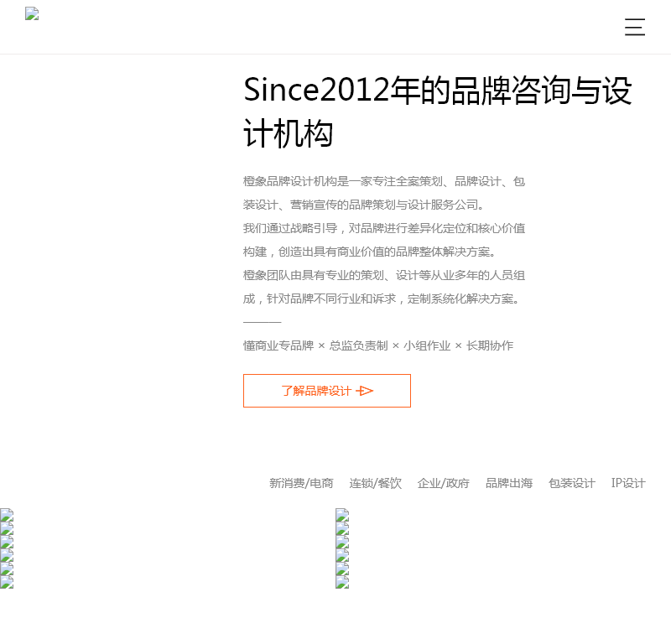671x644 pixels.
Task: Click the third image placeholder in the left column
Action: [x=7, y=540]
